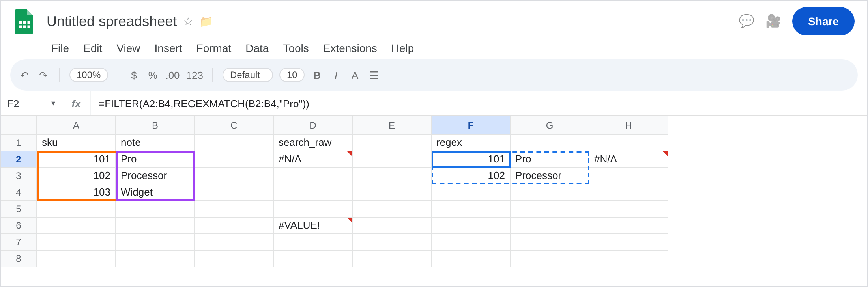The image size is (868, 287).
Task: Click the fx function icon
Action: coord(76,104)
